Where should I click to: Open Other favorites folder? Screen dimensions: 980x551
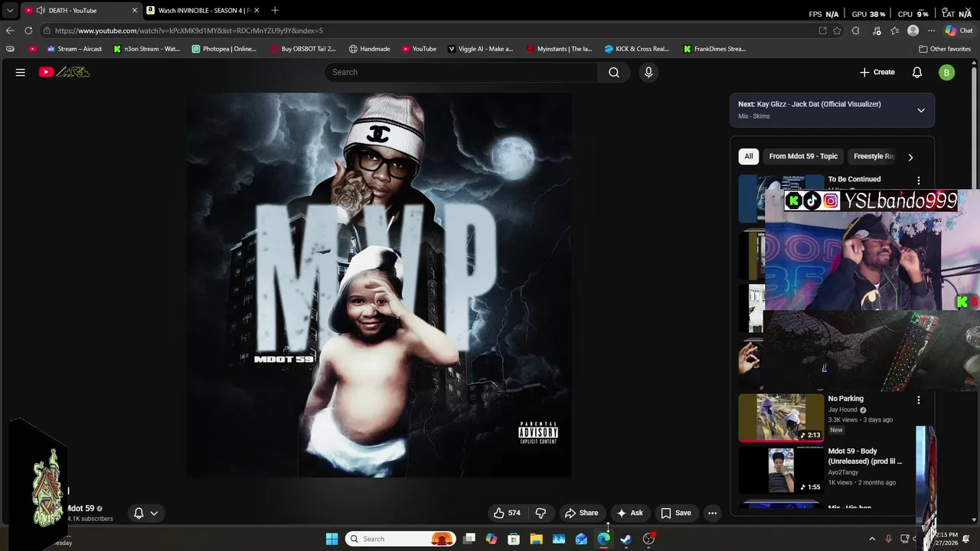pyautogui.click(x=945, y=49)
